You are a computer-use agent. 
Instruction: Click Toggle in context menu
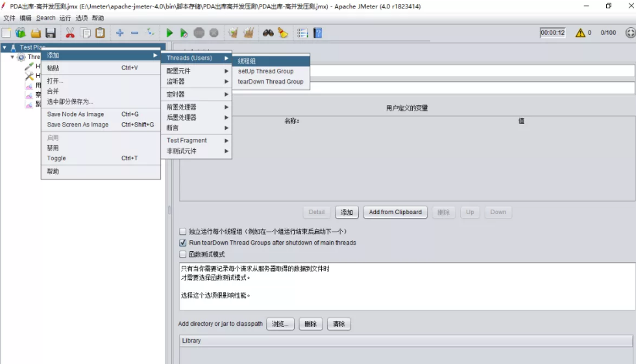[x=101, y=158]
